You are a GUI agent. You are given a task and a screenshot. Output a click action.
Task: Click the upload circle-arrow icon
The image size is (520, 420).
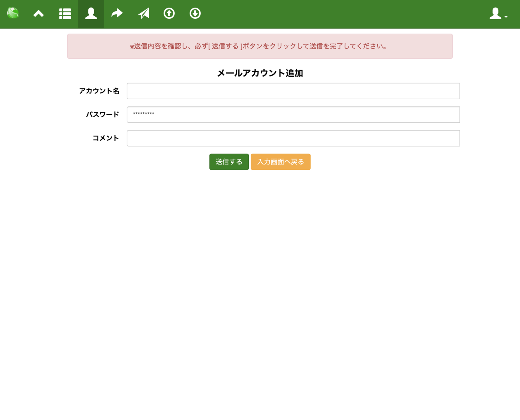click(169, 13)
